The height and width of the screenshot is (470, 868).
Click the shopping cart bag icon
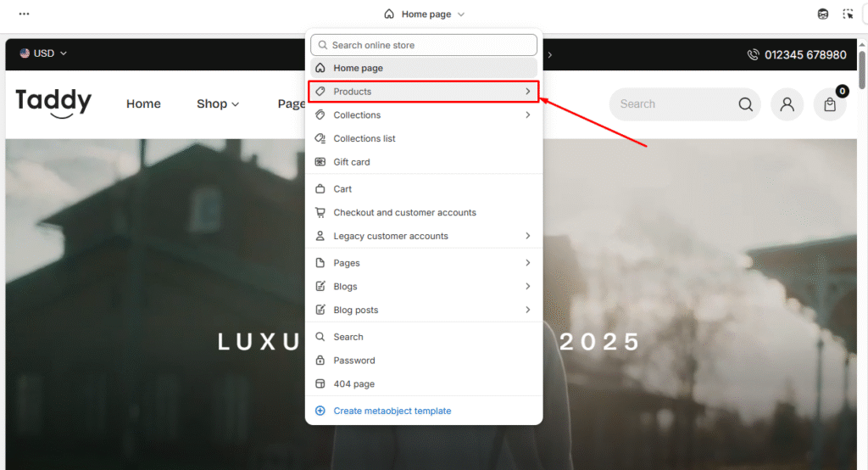(830, 104)
